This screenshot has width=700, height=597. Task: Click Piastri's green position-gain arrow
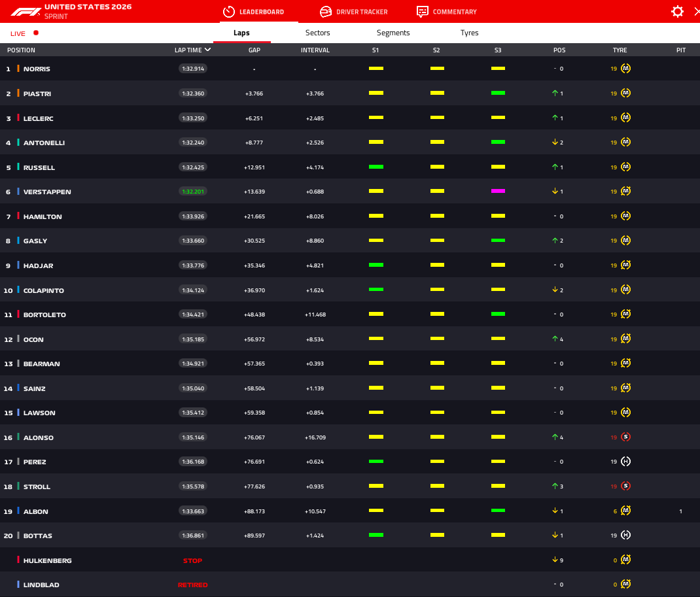[x=555, y=94]
